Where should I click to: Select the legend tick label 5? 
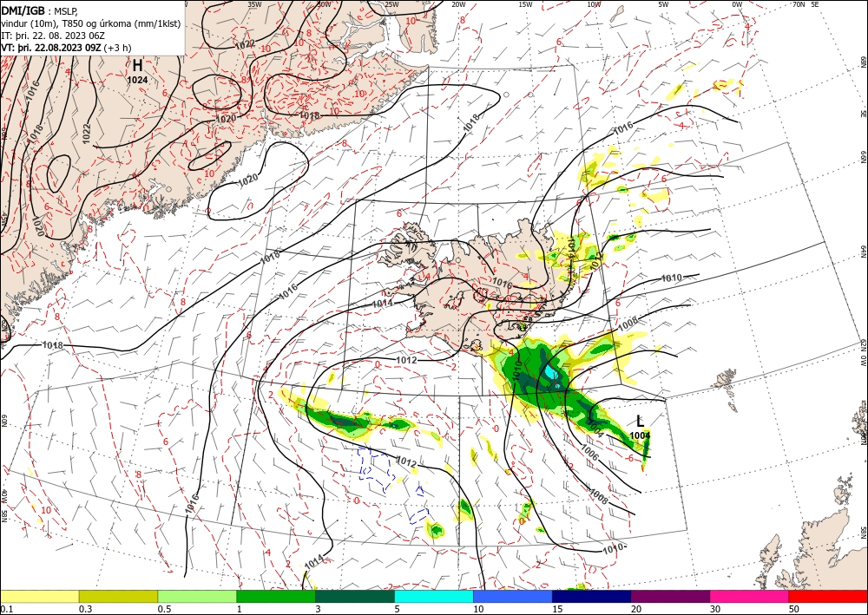click(398, 609)
